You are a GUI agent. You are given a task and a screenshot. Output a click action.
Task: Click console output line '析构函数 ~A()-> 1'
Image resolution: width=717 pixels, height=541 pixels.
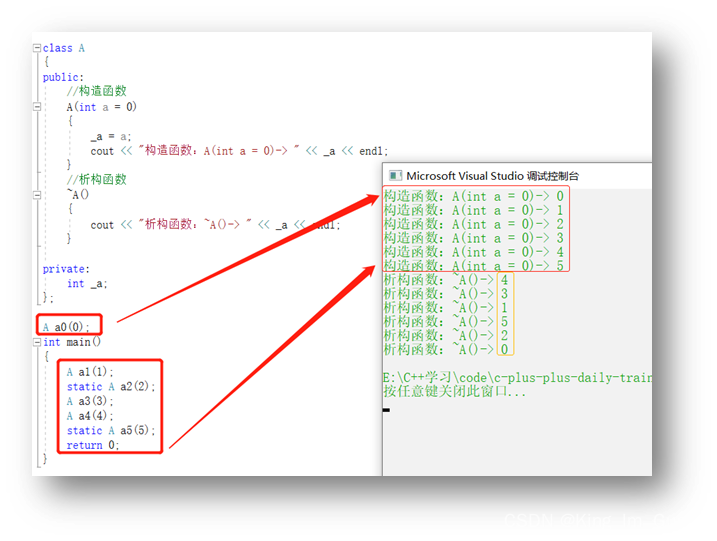click(446, 307)
